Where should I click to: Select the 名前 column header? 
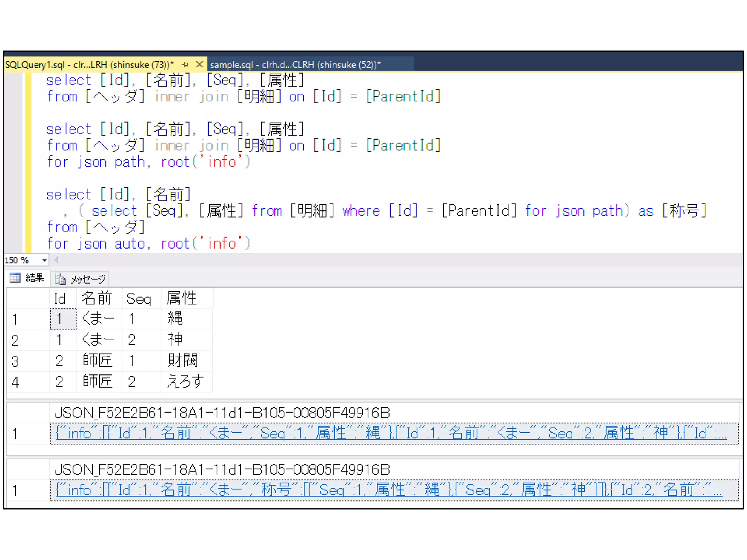[x=97, y=299]
